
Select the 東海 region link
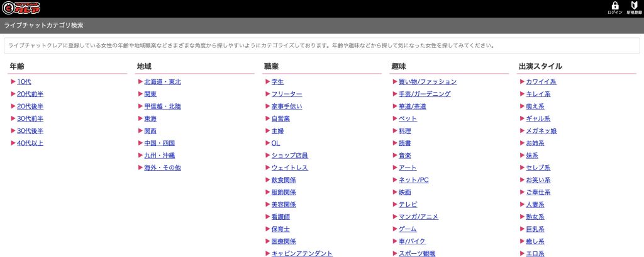(x=150, y=119)
